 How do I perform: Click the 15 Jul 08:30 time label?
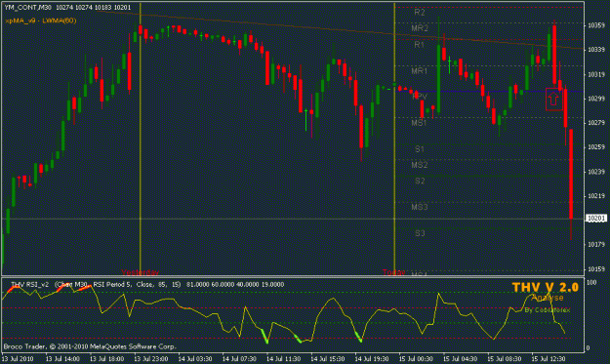click(x=505, y=358)
